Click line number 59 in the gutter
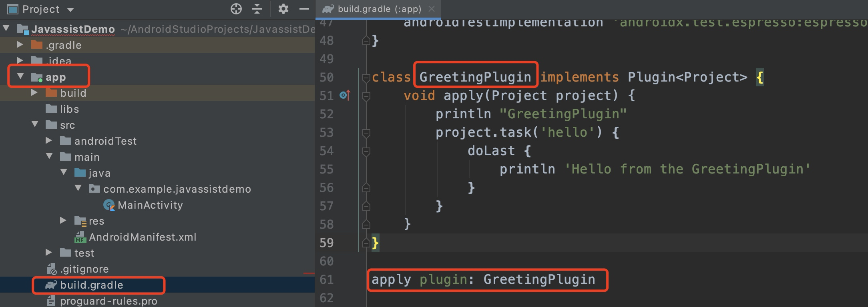 click(x=326, y=243)
